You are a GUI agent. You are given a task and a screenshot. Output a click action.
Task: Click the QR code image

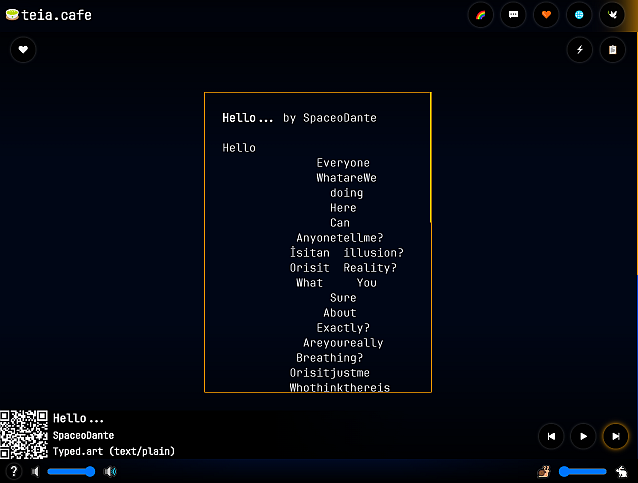(24, 434)
